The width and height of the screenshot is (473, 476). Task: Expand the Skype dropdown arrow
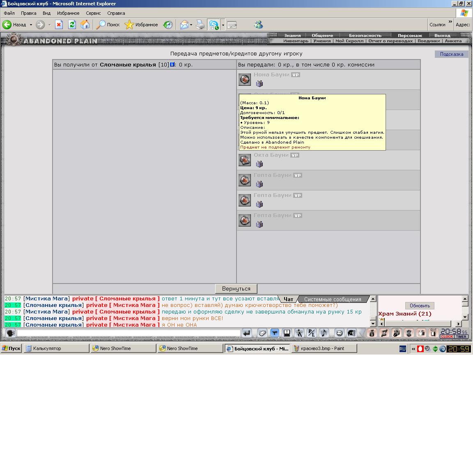[x=223, y=25]
